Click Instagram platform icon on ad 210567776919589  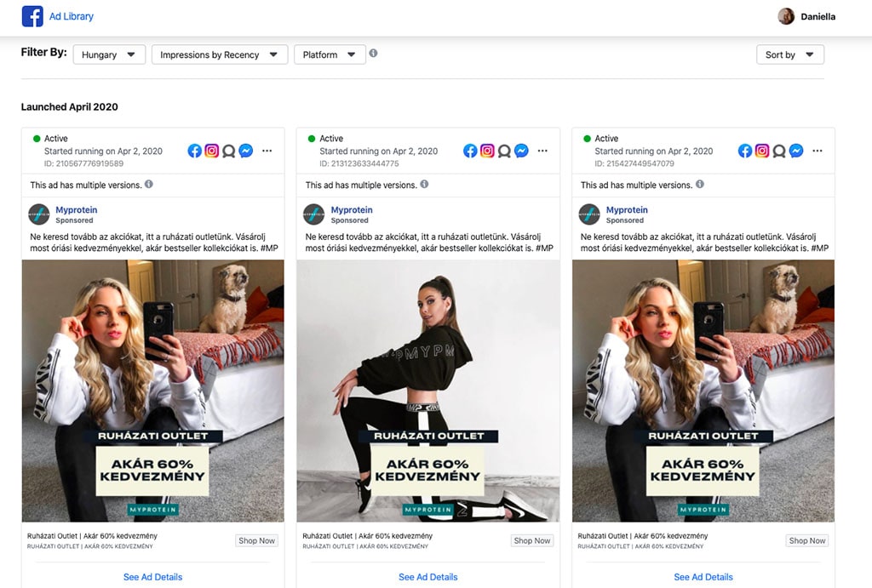[211, 151]
